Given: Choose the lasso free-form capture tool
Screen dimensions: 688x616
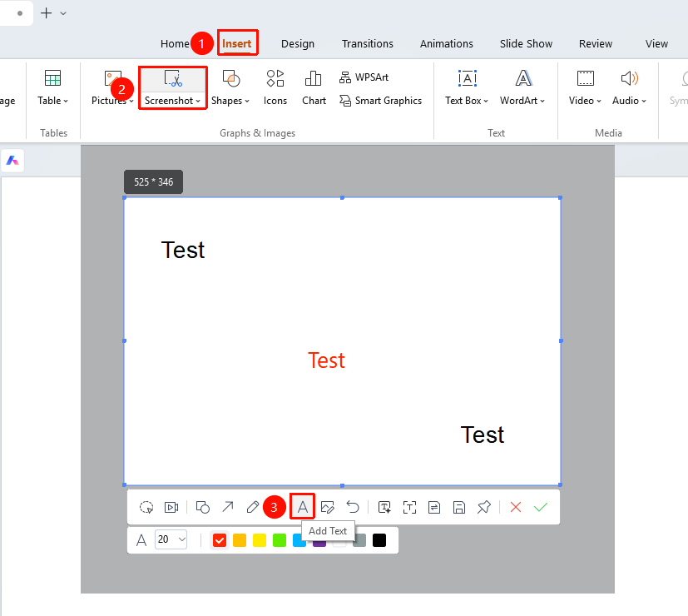Looking at the screenshot, I should [x=146, y=507].
